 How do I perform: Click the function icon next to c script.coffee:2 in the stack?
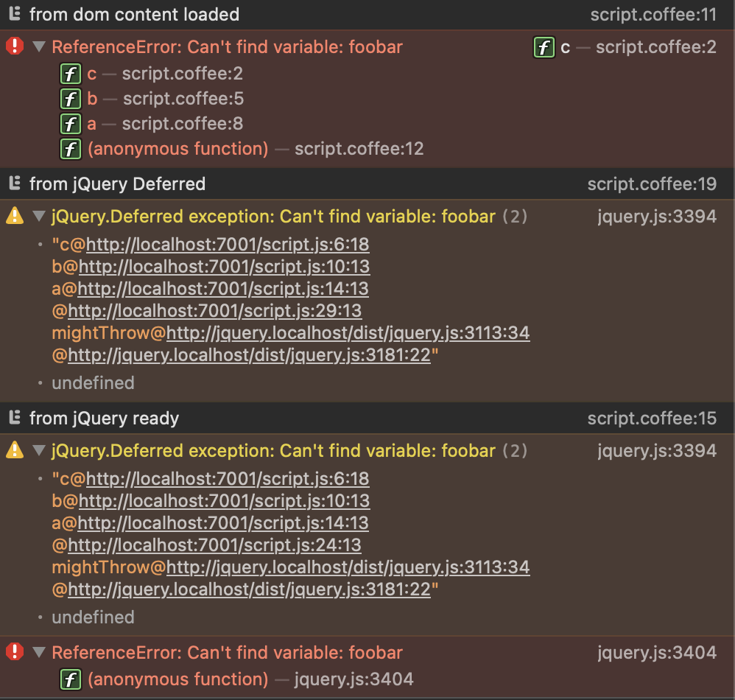(x=70, y=74)
